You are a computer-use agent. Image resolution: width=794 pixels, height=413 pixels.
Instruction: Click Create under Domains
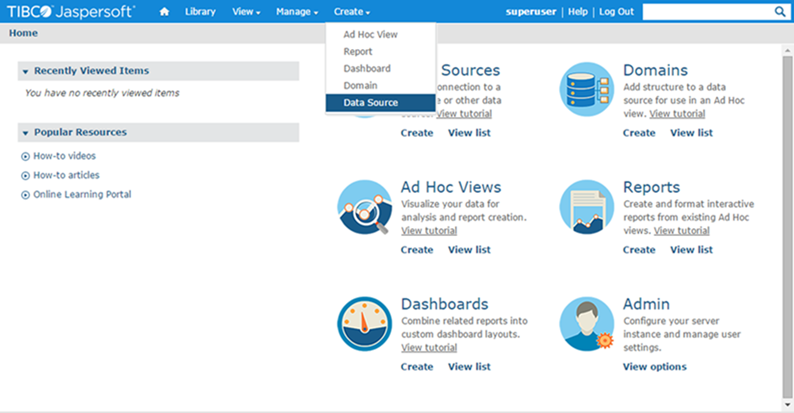pos(639,133)
